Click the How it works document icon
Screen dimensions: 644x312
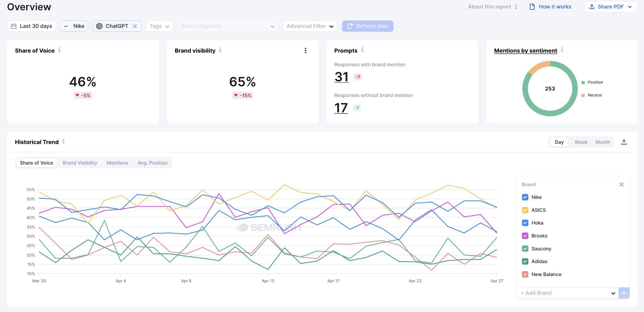(x=532, y=7)
